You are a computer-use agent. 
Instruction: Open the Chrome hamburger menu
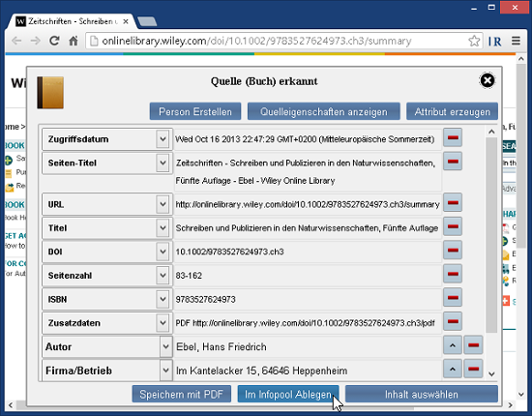click(x=516, y=41)
